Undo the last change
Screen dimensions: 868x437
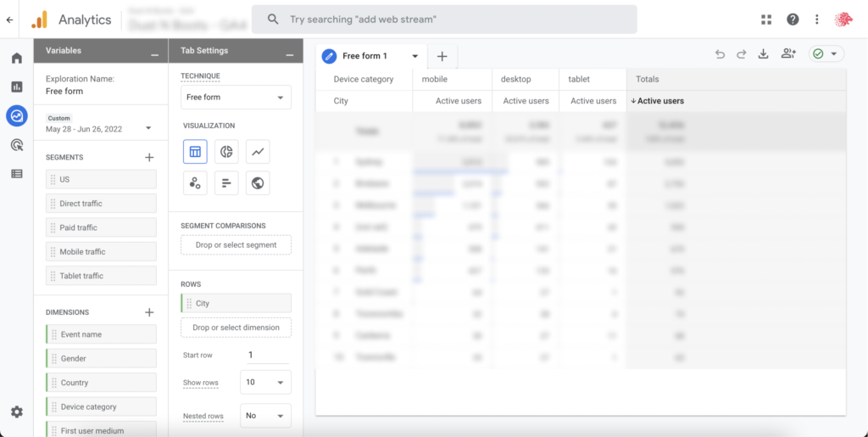pyautogui.click(x=720, y=54)
